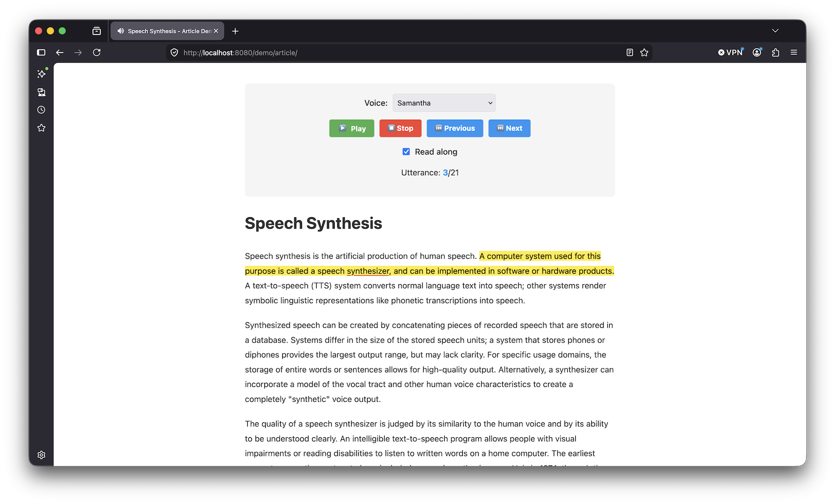Image resolution: width=835 pixels, height=504 pixels.
Task: Toggle the sidebar visibility button
Action: (41, 52)
